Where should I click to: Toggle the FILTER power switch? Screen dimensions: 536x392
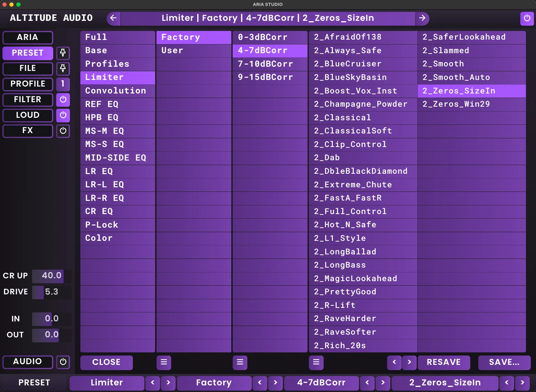tap(63, 100)
